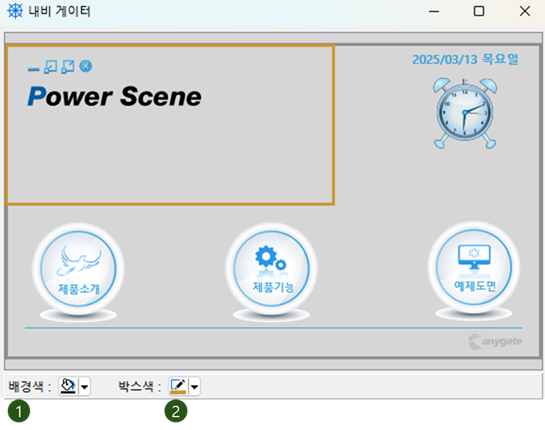This screenshot has height=430, width=545.
Task: Click the blue alarm clock icon
Action: (465, 113)
